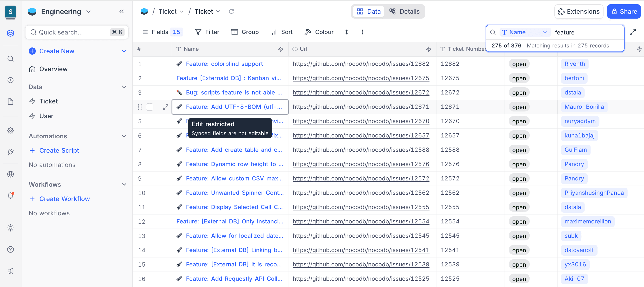Viewport: 644px width, 287px height.
Task: Tick the checkbox on row 4
Action: [150, 107]
